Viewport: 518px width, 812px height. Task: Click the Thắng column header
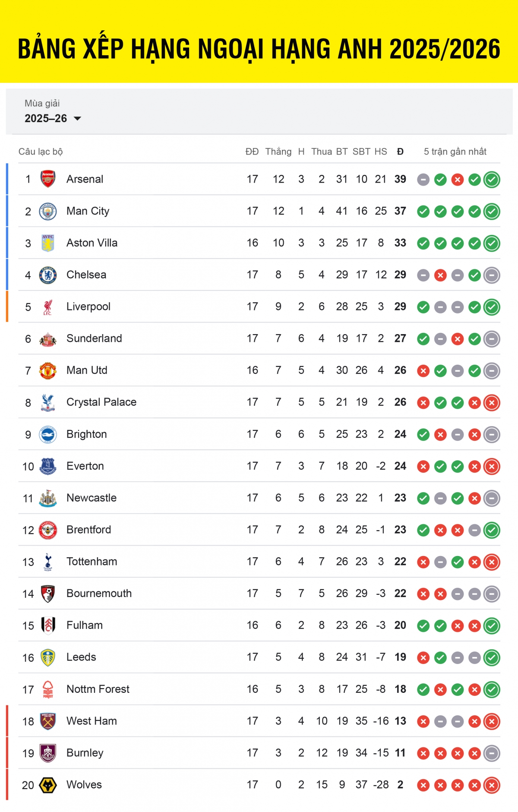coord(278,152)
